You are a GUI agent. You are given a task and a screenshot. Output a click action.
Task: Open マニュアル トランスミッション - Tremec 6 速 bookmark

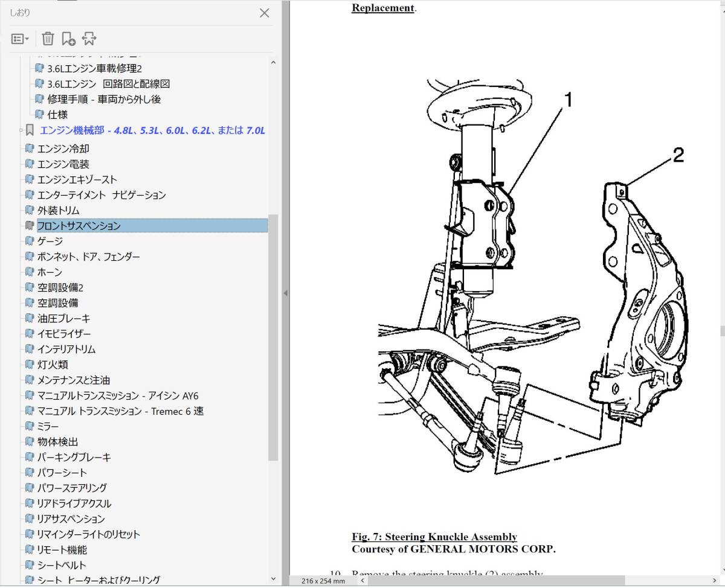click(120, 411)
